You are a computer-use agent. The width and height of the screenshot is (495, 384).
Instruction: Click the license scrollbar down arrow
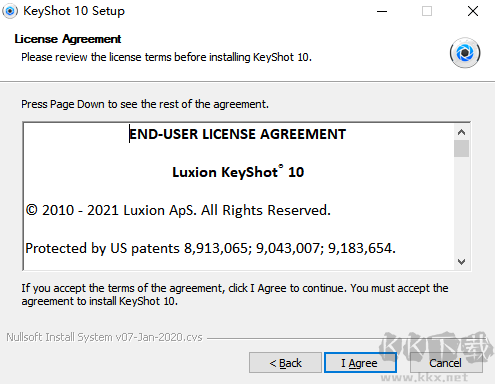tap(461, 262)
